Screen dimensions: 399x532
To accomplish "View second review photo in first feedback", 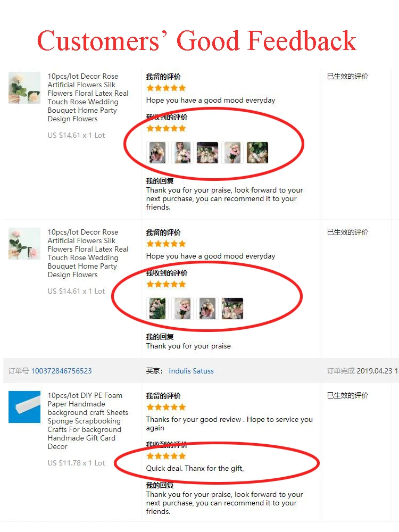I will click(182, 153).
